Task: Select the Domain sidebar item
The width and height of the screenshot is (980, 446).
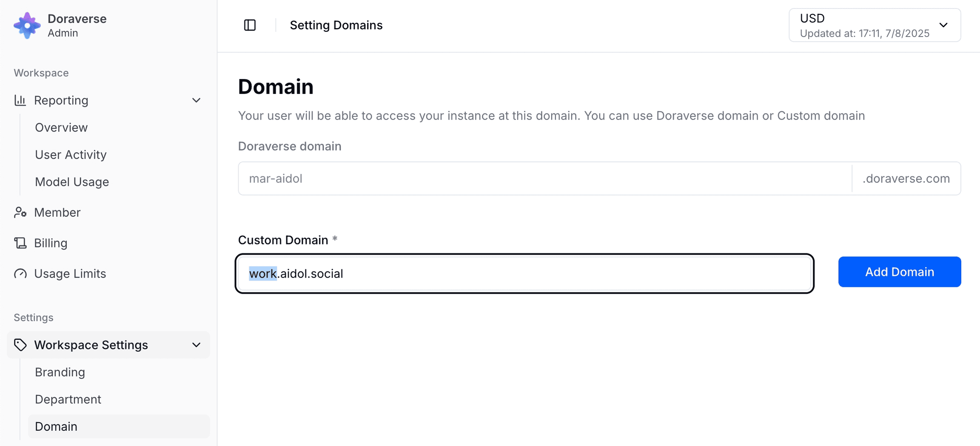Action: [119, 426]
